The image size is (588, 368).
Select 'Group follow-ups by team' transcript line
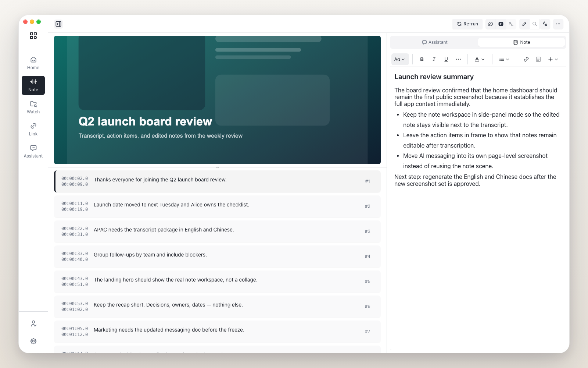[218, 256]
